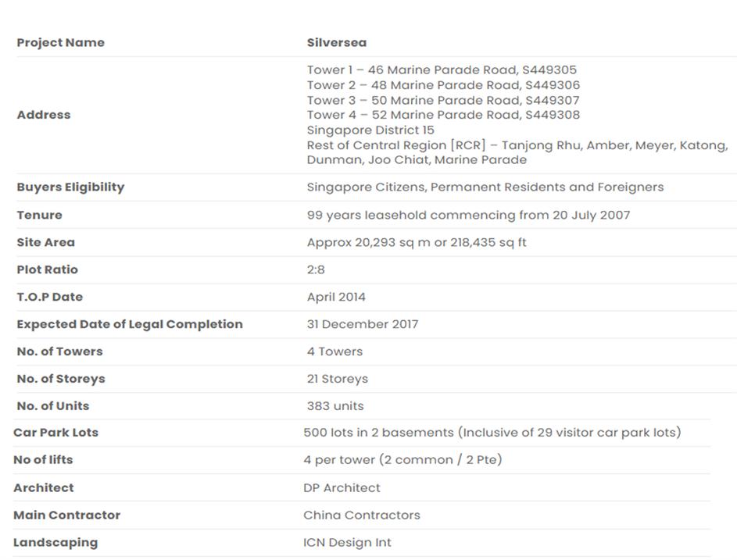737x560 pixels.
Task: Click the Plot Ratio value 2:8
Action: (x=316, y=269)
